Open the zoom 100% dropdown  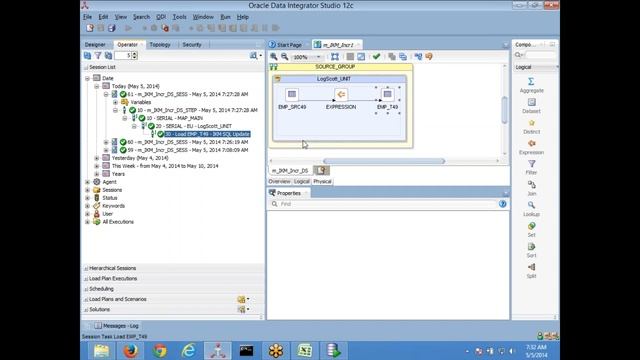click(x=319, y=57)
